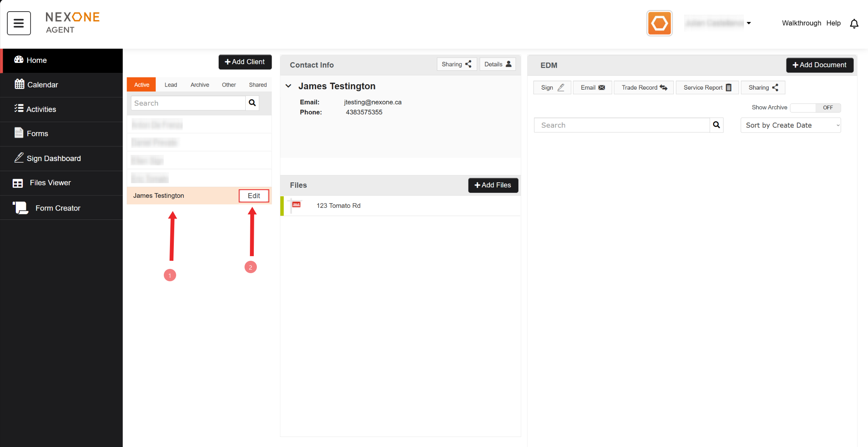Toggle the Show Archive switch

815,107
